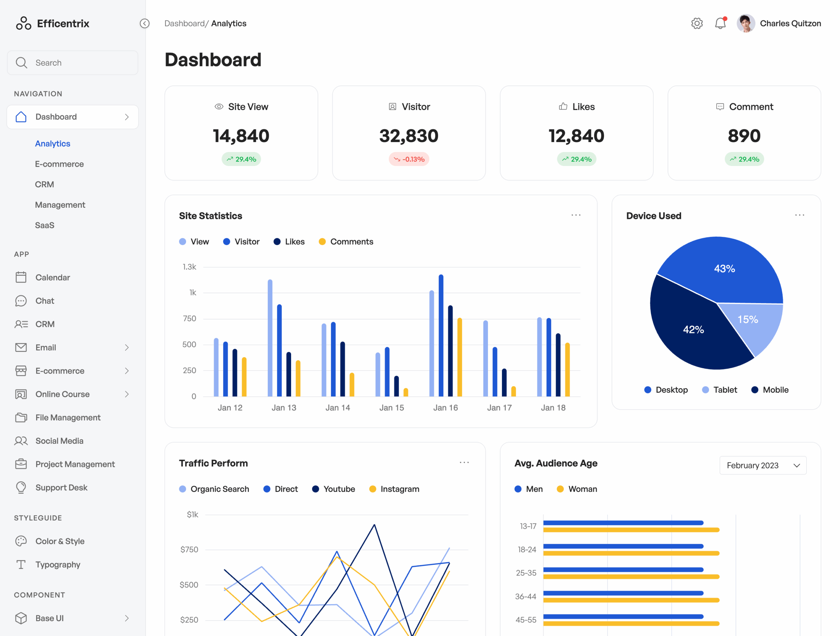The width and height of the screenshot is (840, 636).
Task: Expand the Email sidebar section
Action: click(126, 348)
